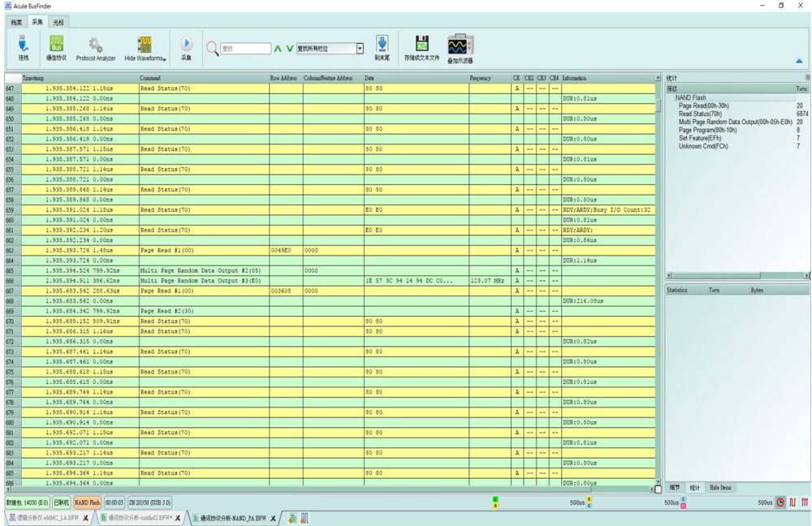Click the square-wave cursor icon in status bar

tap(793, 502)
